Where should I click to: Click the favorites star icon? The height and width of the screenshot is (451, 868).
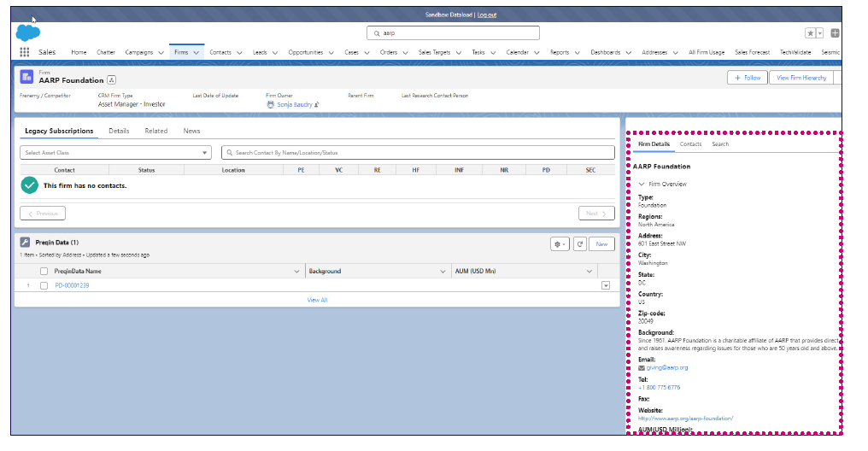811,33
